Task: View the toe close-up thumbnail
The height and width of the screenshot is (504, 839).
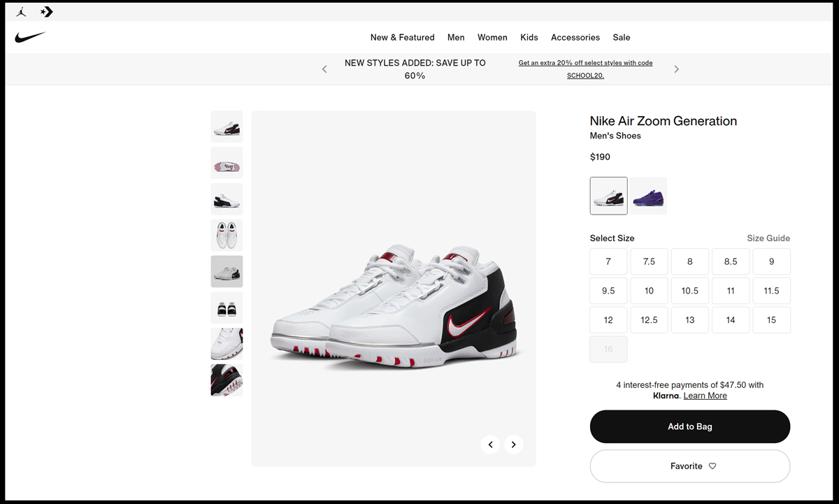Action: (227, 344)
